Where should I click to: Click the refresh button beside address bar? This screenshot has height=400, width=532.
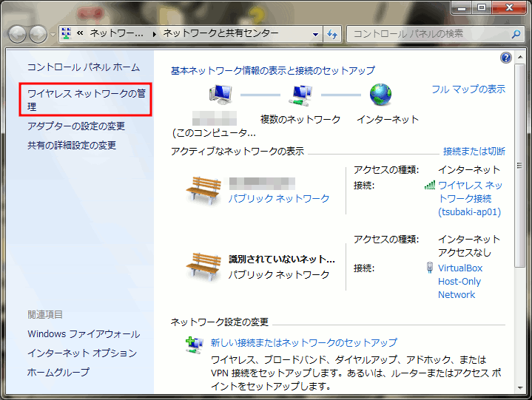pyautogui.click(x=333, y=34)
